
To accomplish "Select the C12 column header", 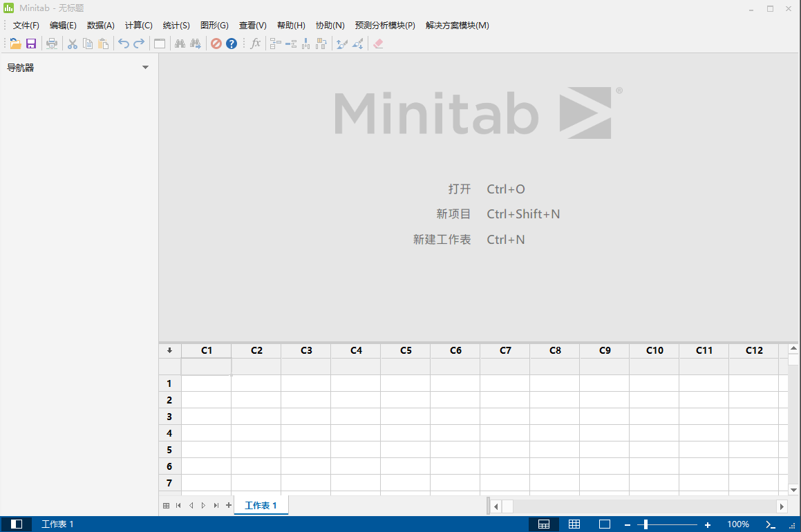I will (x=754, y=350).
